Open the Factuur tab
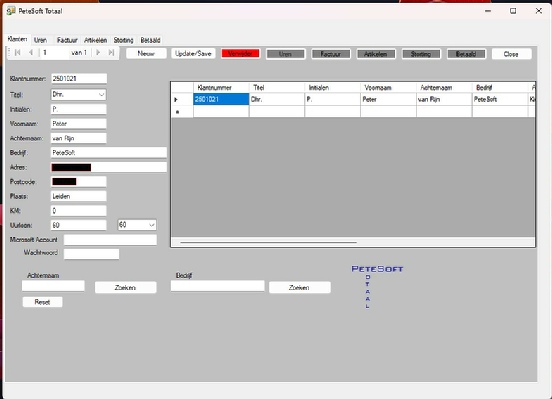The width and height of the screenshot is (552, 399). [x=67, y=40]
